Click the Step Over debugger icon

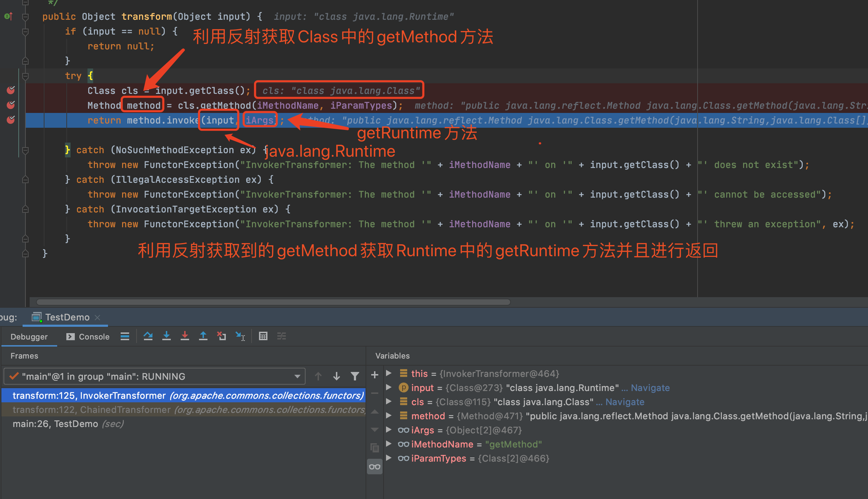click(x=148, y=336)
